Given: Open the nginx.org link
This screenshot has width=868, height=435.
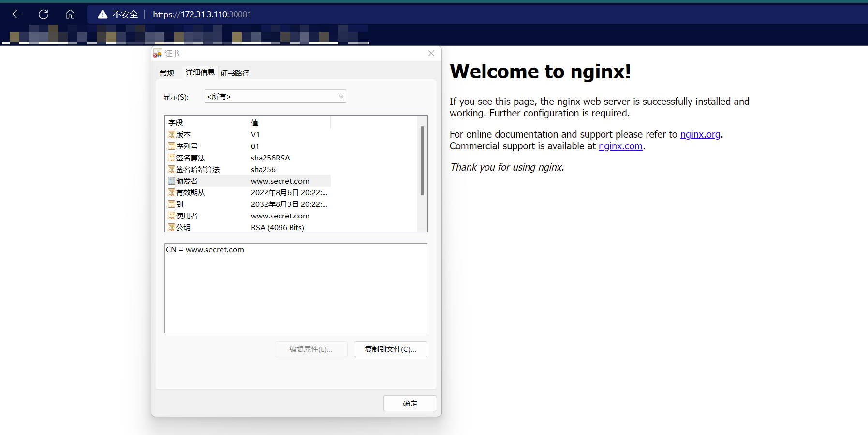Looking at the screenshot, I should (x=700, y=134).
